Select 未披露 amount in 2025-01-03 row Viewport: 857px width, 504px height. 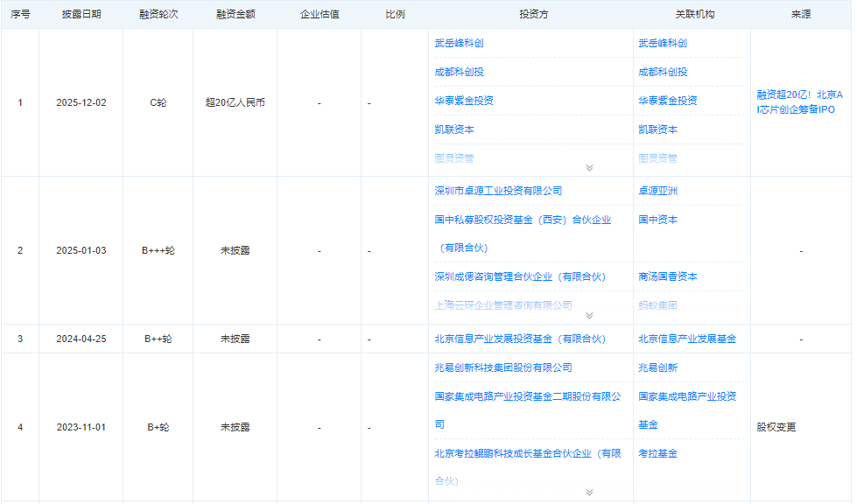pyautogui.click(x=235, y=250)
